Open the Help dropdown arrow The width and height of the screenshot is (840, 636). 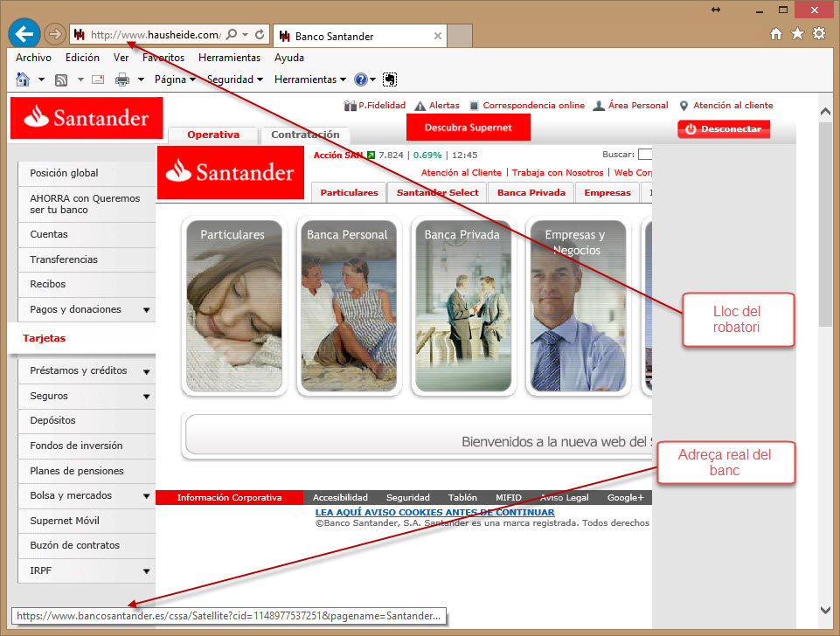[373, 79]
